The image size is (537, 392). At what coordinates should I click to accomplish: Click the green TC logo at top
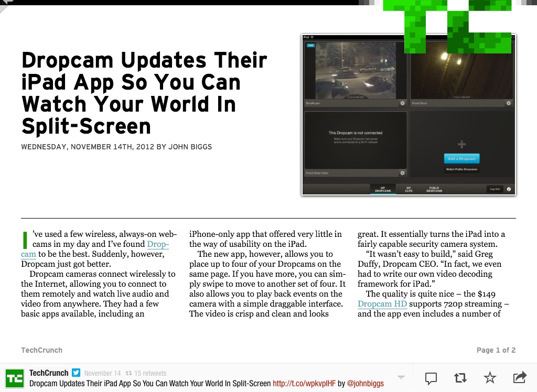[x=447, y=26]
